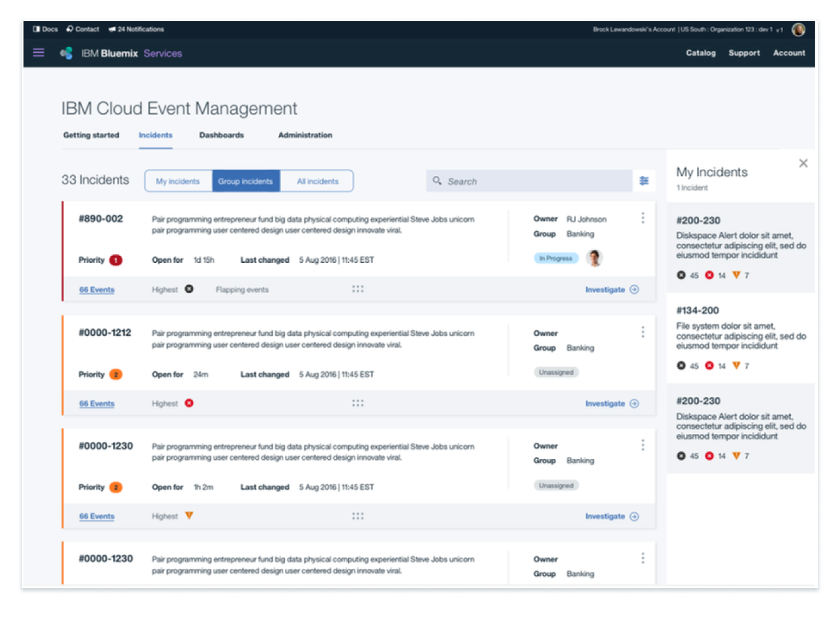840x630 pixels.
Task: Click the IBM Bluemix logo icon
Action: tap(66, 53)
